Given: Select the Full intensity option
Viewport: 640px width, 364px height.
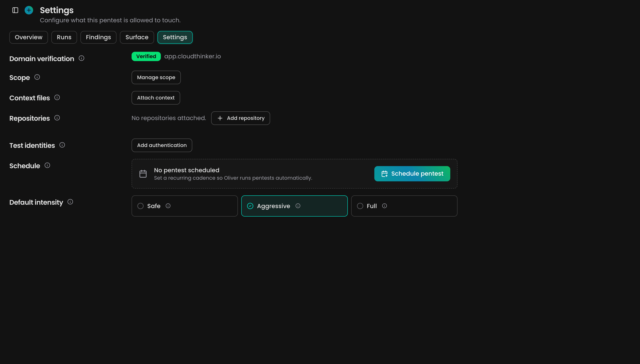Looking at the screenshot, I should click(x=404, y=206).
